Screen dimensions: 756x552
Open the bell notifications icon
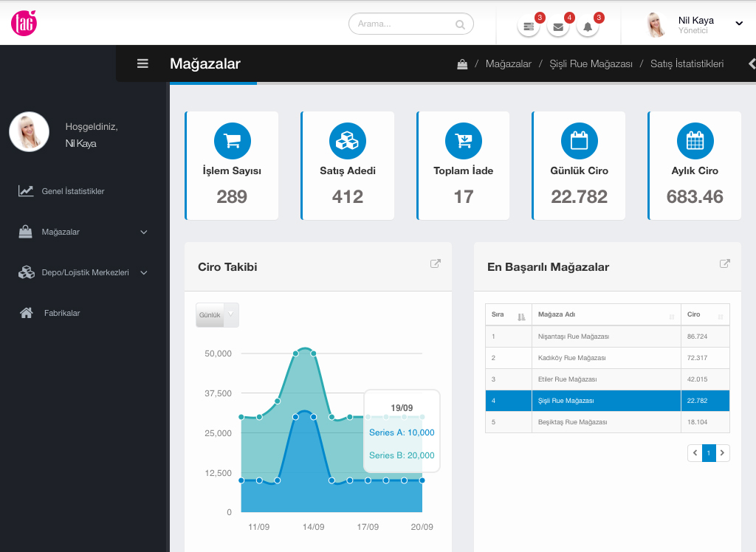tap(588, 27)
